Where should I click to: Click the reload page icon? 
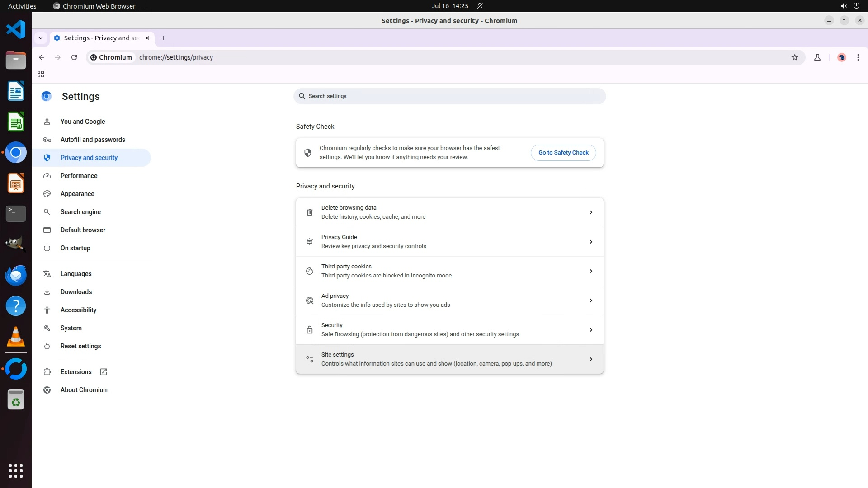(x=74, y=57)
